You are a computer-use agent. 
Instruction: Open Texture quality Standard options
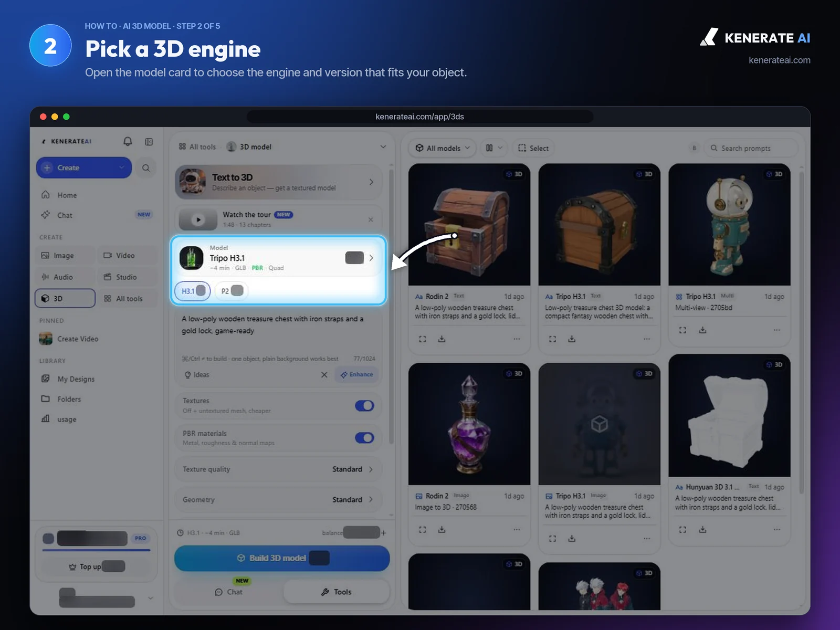pyautogui.click(x=278, y=469)
